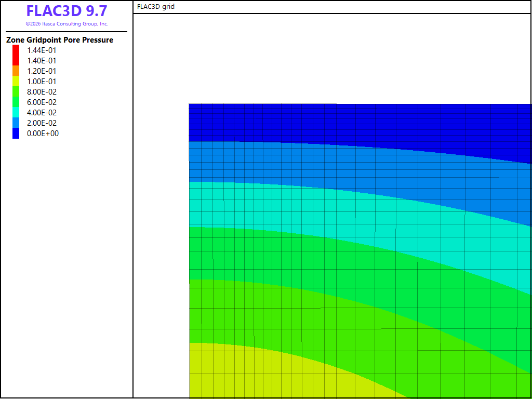Image resolution: width=532 pixels, height=399 pixels.
Task: Select the dark blue 0.00E+00 legend swatch
Action: coord(16,134)
